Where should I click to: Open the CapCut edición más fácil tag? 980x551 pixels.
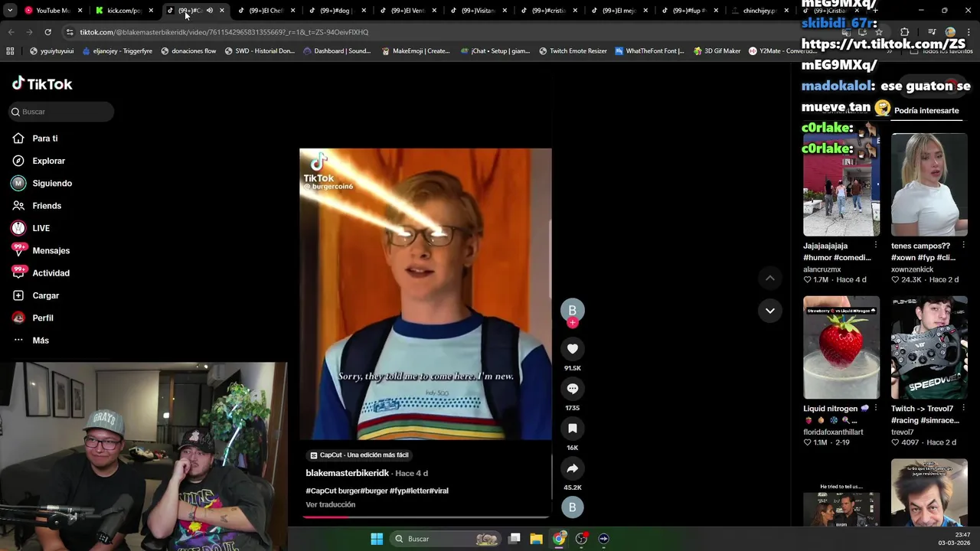click(359, 455)
